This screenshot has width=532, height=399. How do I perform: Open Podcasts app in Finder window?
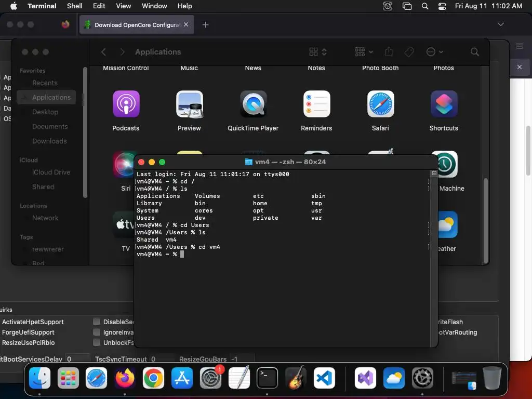point(126,104)
